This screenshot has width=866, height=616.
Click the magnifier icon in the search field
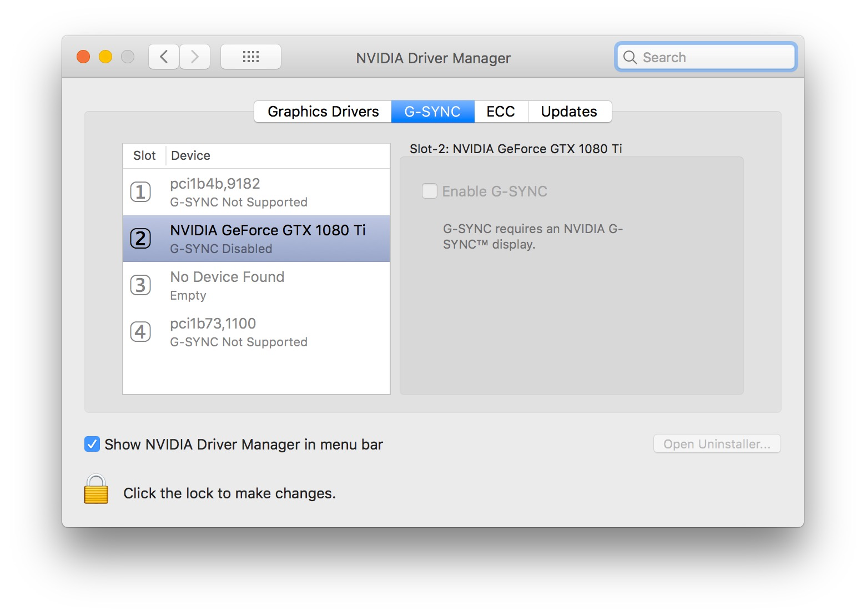pyautogui.click(x=630, y=57)
